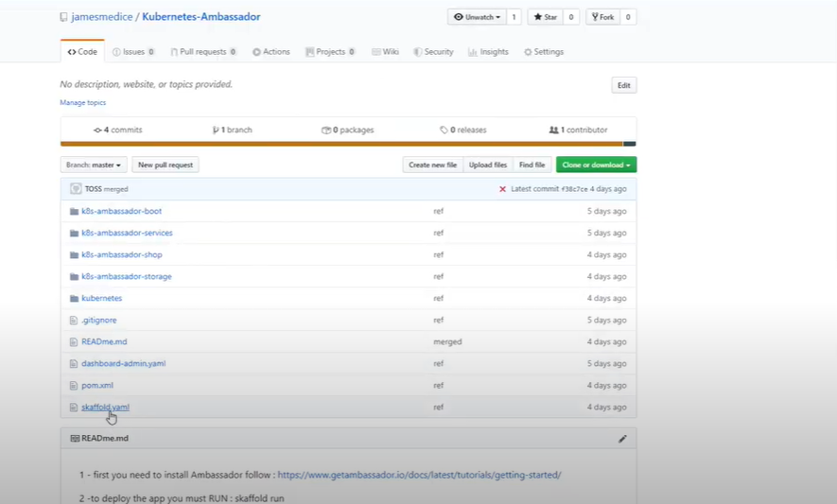
Task: Switch to the Code tab
Action: (82, 52)
